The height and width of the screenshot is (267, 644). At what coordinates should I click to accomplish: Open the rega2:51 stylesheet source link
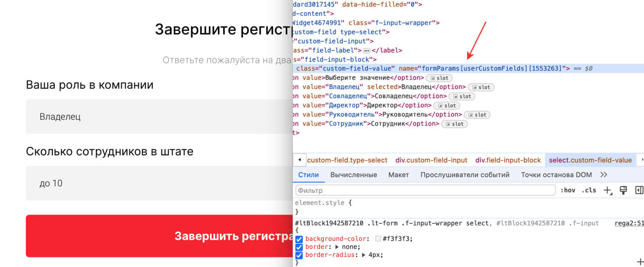click(629, 223)
